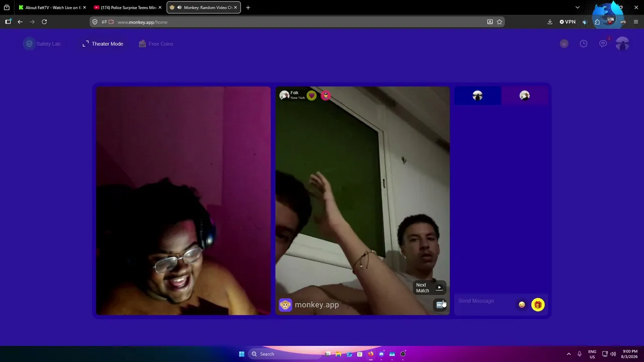Click the red report badge on Folk's video

[326, 96]
